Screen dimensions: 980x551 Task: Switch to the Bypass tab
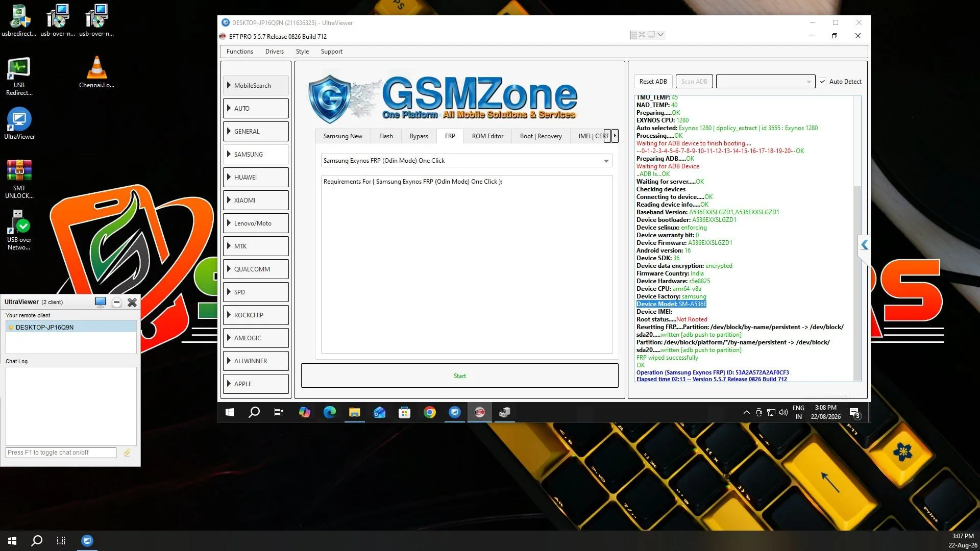click(x=419, y=136)
